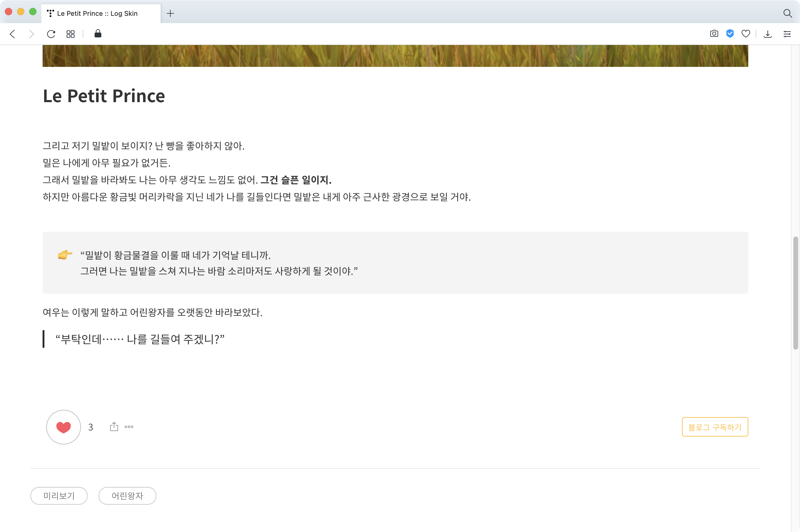Open a new tab with plus button
Image resolution: width=800 pixels, height=532 pixels.
[x=170, y=13]
